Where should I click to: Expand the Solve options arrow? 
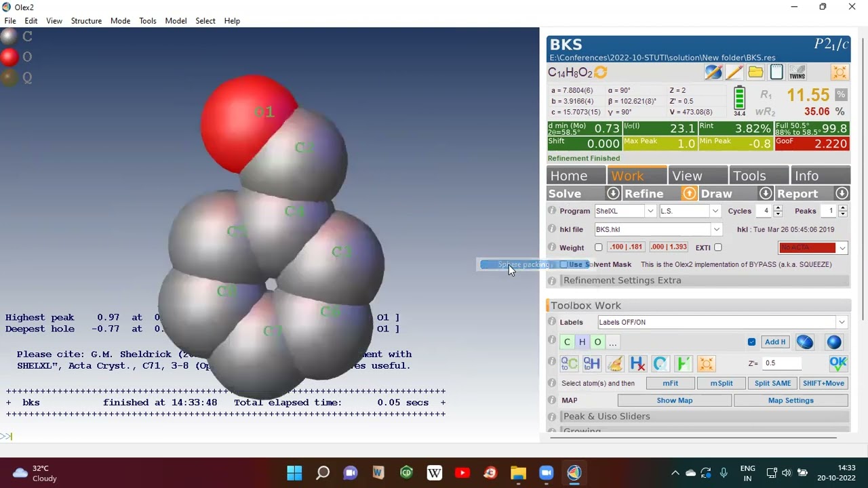tap(613, 194)
